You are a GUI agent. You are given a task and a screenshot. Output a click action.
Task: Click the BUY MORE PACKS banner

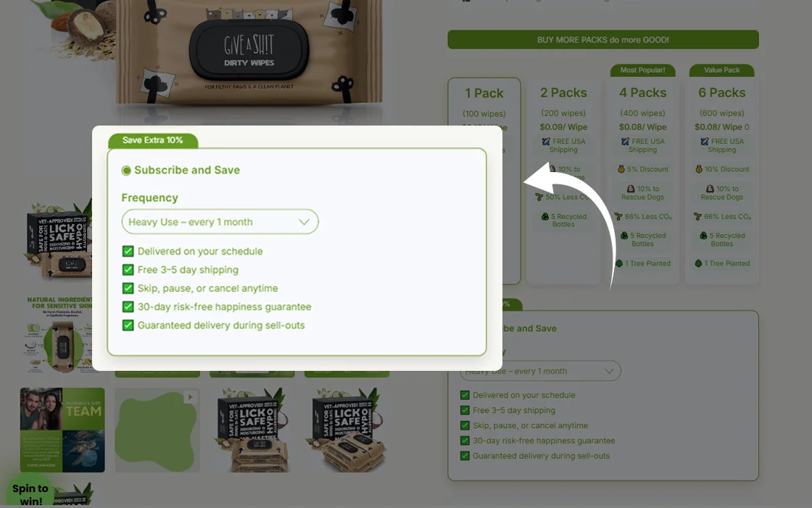tap(603, 39)
